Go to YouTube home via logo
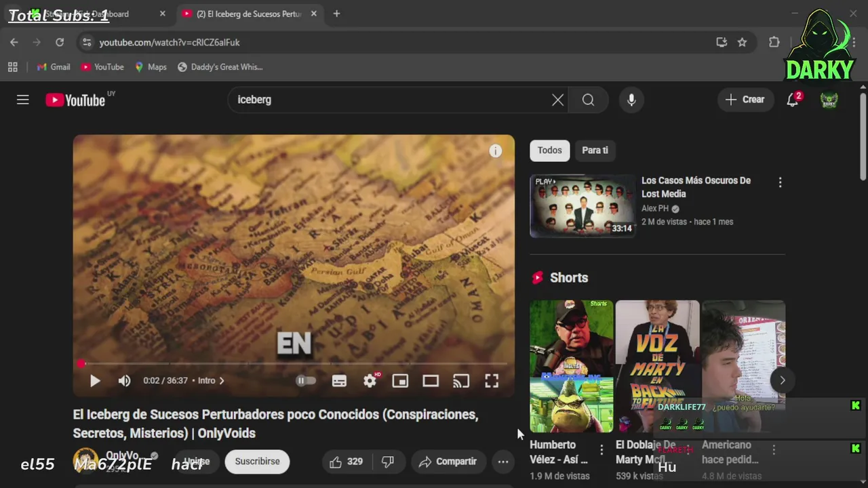Screen dimensions: 868x488 [x=75, y=100]
